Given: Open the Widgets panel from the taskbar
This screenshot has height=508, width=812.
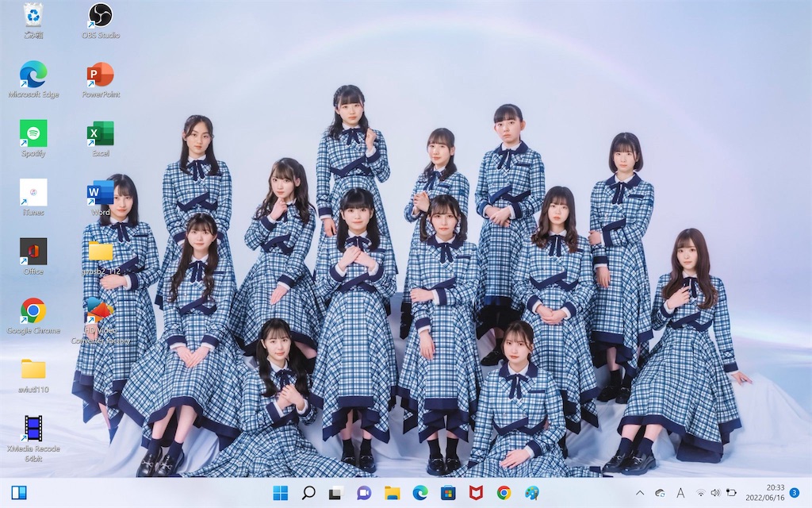Looking at the screenshot, I should click(x=19, y=492).
